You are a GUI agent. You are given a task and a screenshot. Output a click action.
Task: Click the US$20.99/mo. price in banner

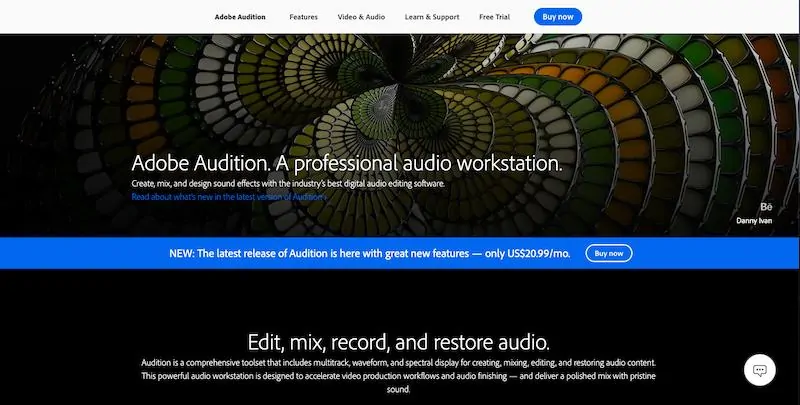535,253
